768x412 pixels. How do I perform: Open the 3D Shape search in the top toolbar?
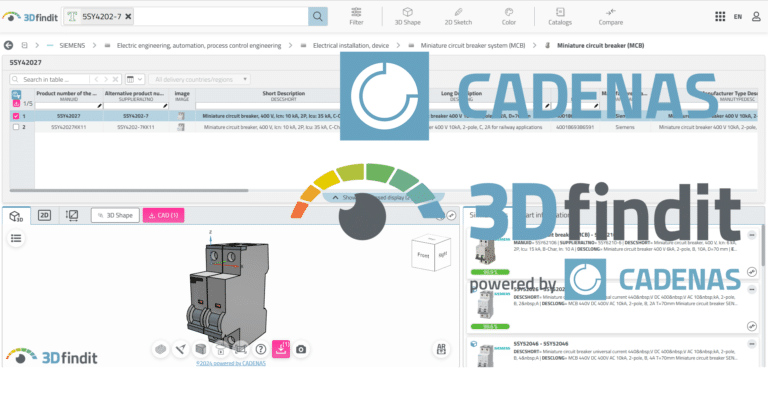[408, 16]
